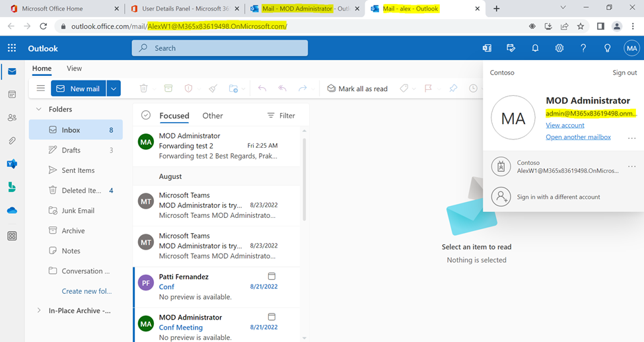644x342 pixels.
Task: Open Yammer app in left rail
Action: tap(12, 164)
